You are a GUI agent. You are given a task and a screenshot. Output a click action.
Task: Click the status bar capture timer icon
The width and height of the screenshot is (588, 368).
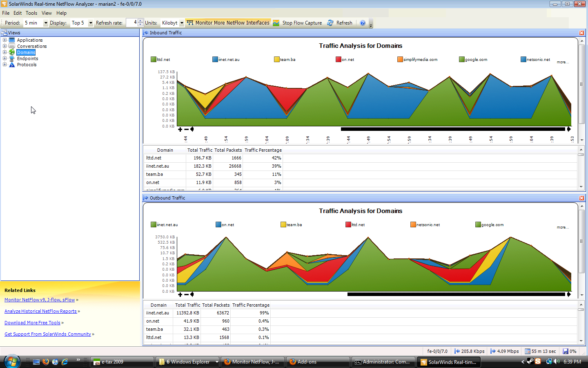click(528, 351)
